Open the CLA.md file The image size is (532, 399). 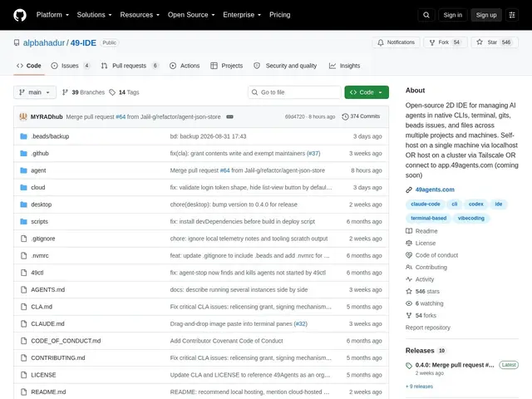[42, 307]
